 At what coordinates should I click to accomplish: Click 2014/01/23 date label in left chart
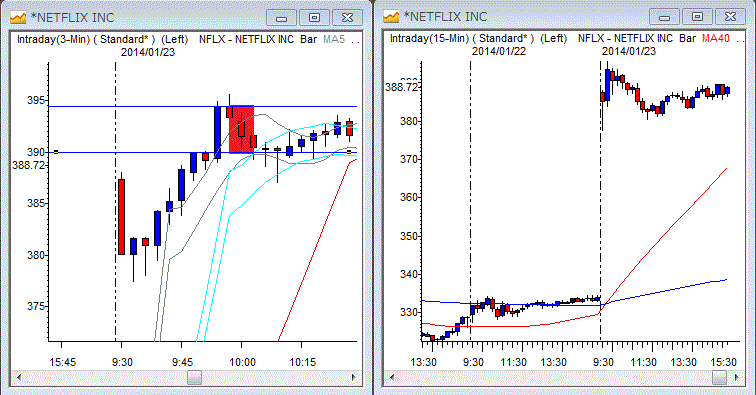point(148,52)
